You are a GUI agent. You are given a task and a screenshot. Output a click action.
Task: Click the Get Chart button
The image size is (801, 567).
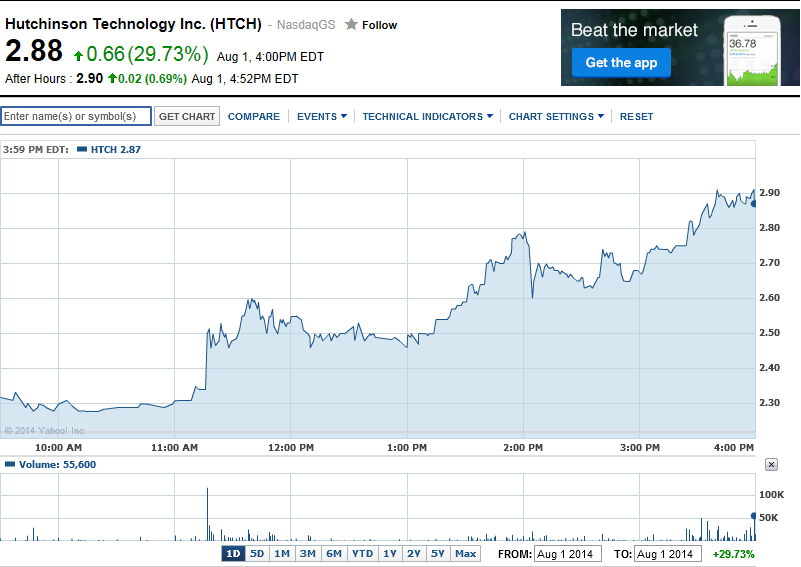[187, 116]
